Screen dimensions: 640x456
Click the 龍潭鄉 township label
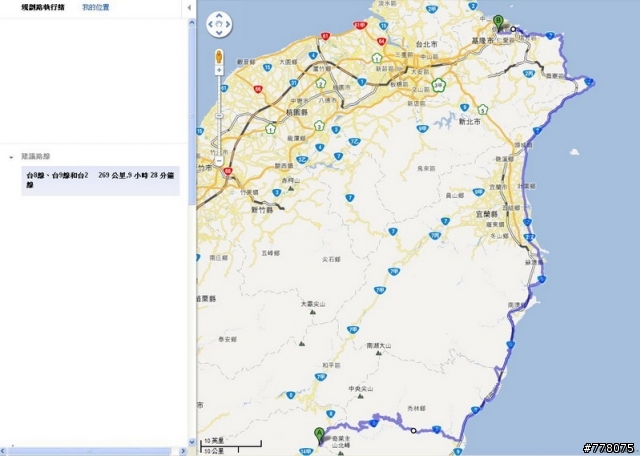click(296, 138)
